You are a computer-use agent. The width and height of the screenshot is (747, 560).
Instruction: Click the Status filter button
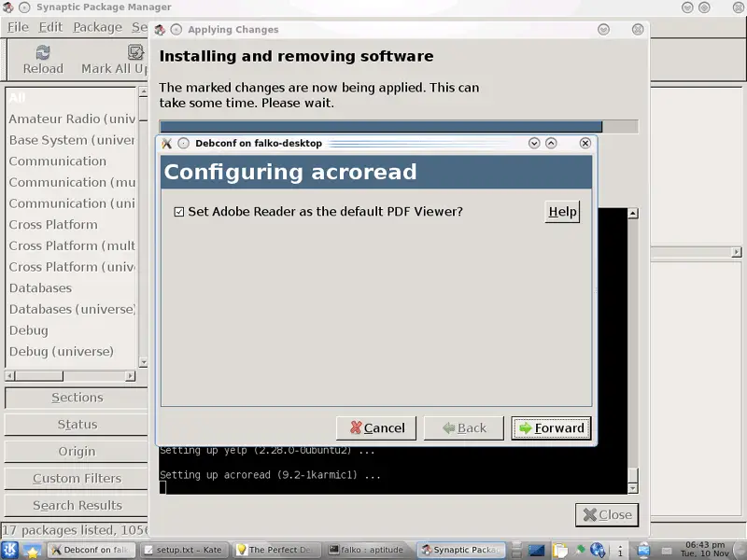77,425
